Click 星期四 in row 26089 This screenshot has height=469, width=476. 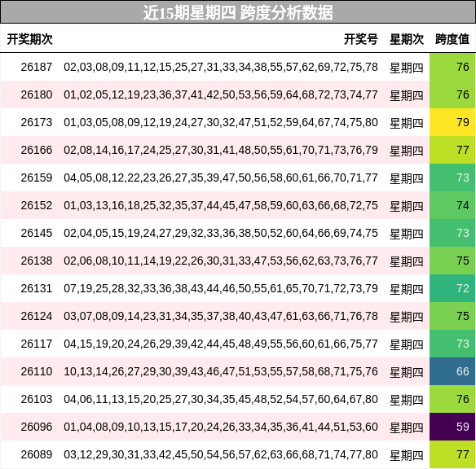407,455
